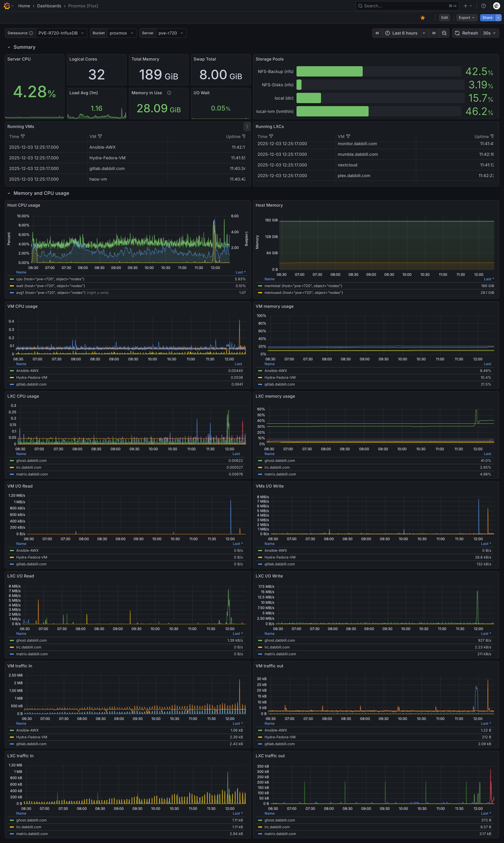Shift time range backward with double-left arrows
The width and height of the screenshot is (504, 843).
point(377,33)
